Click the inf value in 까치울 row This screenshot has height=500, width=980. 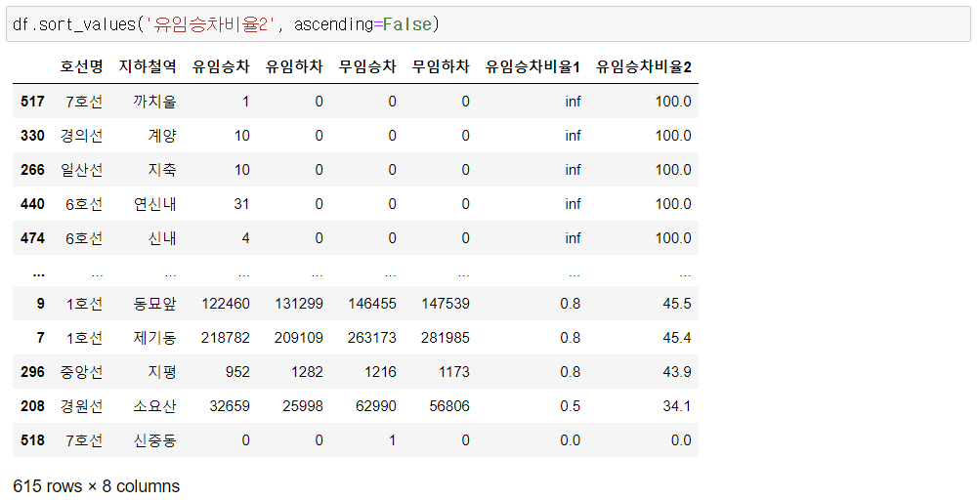[x=573, y=102]
